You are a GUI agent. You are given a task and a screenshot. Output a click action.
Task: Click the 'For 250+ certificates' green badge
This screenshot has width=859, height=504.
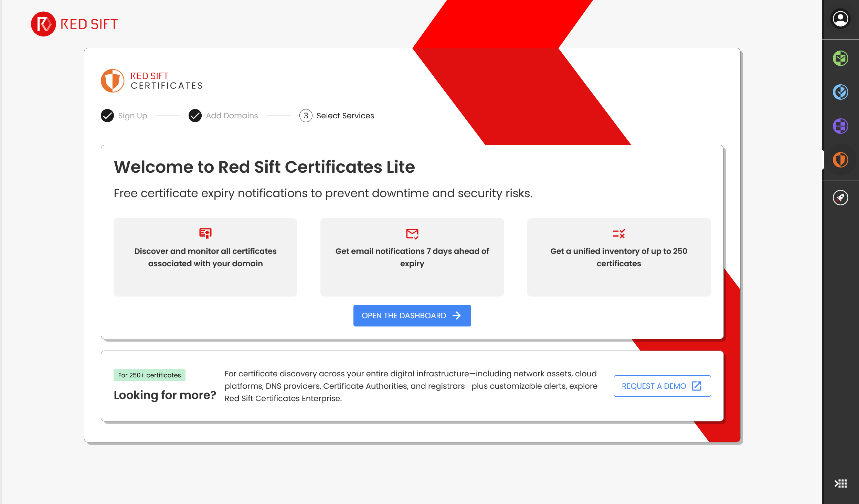point(149,375)
